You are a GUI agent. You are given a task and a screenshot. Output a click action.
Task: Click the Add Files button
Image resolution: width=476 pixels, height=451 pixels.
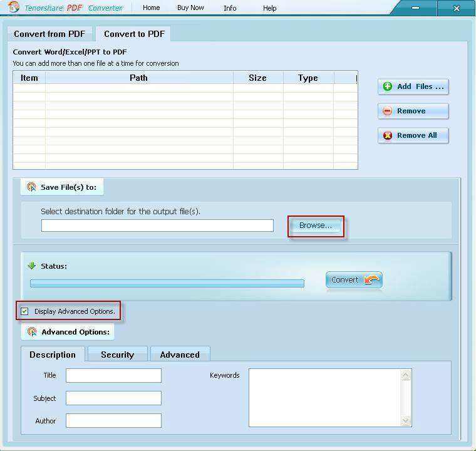tap(413, 86)
